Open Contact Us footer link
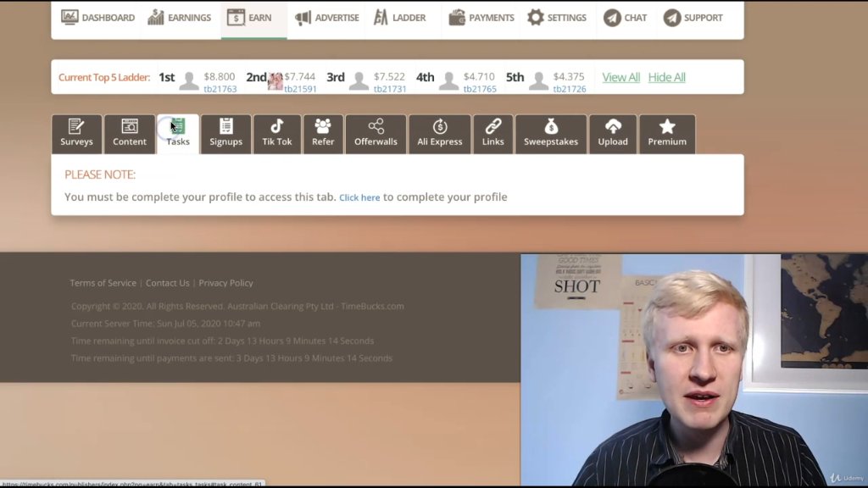 (167, 283)
